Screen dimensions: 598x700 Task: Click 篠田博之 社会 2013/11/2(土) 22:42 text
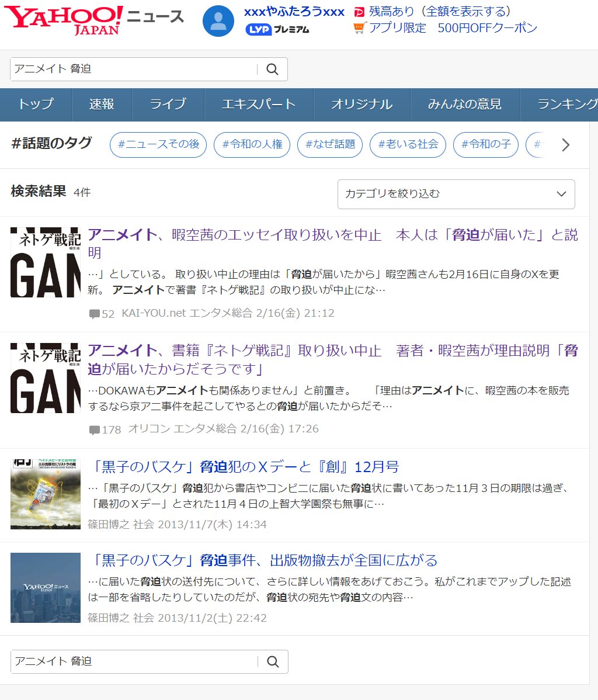pyautogui.click(x=177, y=618)
